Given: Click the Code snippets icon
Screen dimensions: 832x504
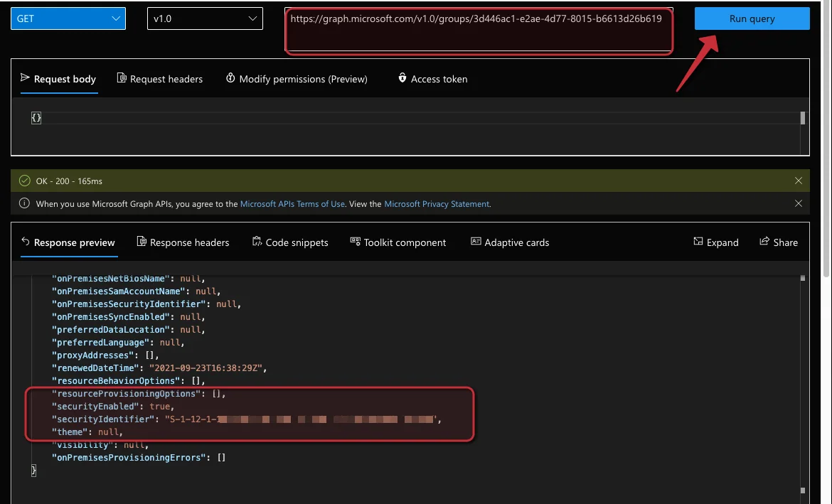Looking at the screenshot, I should point(257,242).
